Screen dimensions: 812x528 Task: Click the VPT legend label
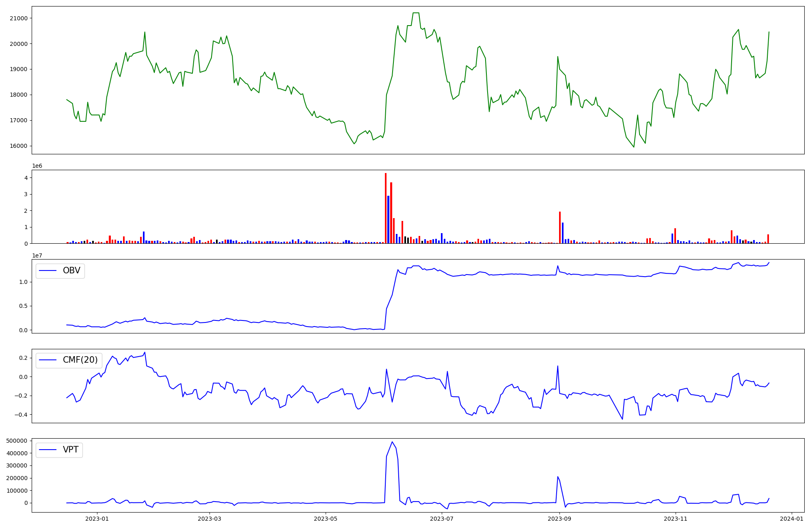71,450
